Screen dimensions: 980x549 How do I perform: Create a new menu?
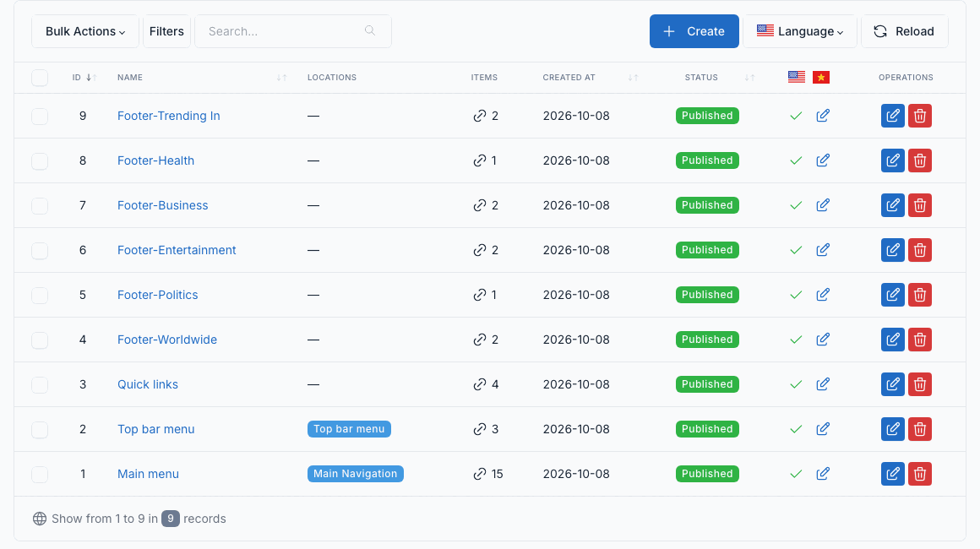[694, 31]
